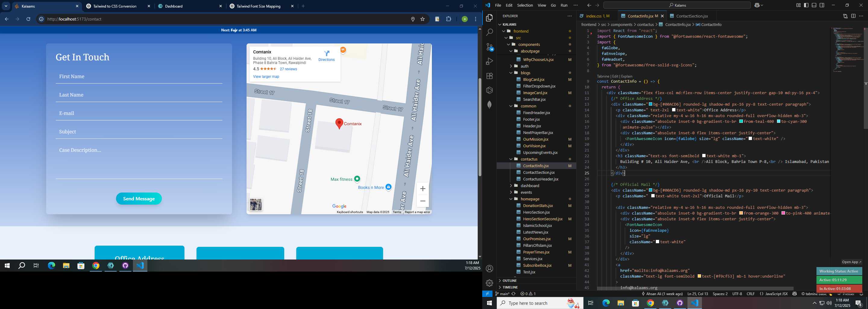Open the Selection menu in VS Code
Viewport: 868px width, 309px height.
(525, 5)
